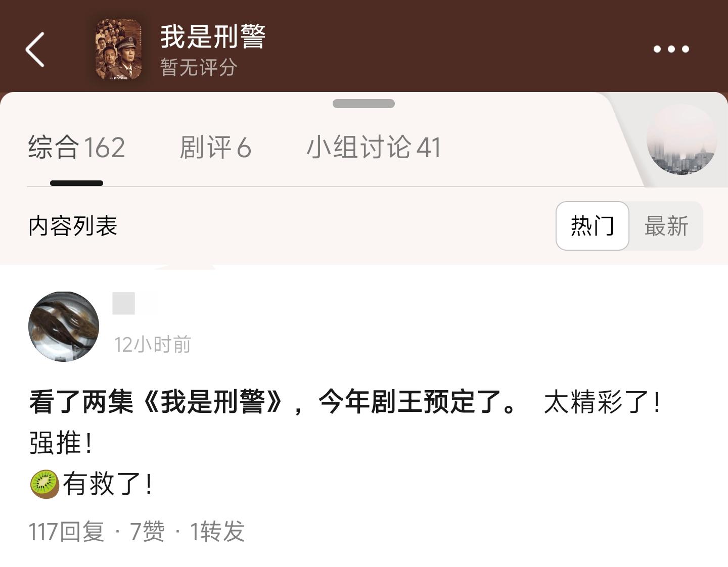Like the post via 7赞

coord(147,532)
